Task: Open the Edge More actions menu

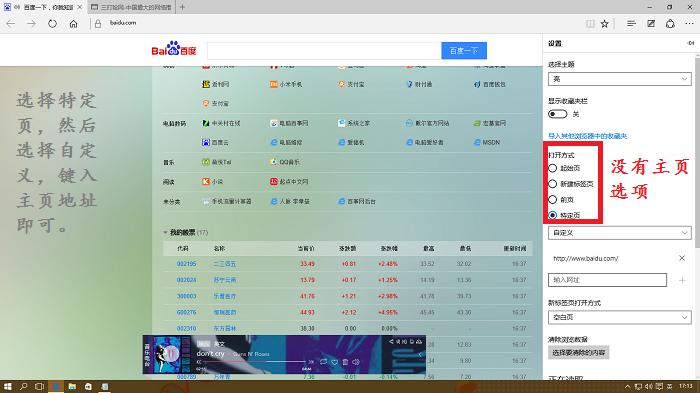Action: (x=689, y=24)
